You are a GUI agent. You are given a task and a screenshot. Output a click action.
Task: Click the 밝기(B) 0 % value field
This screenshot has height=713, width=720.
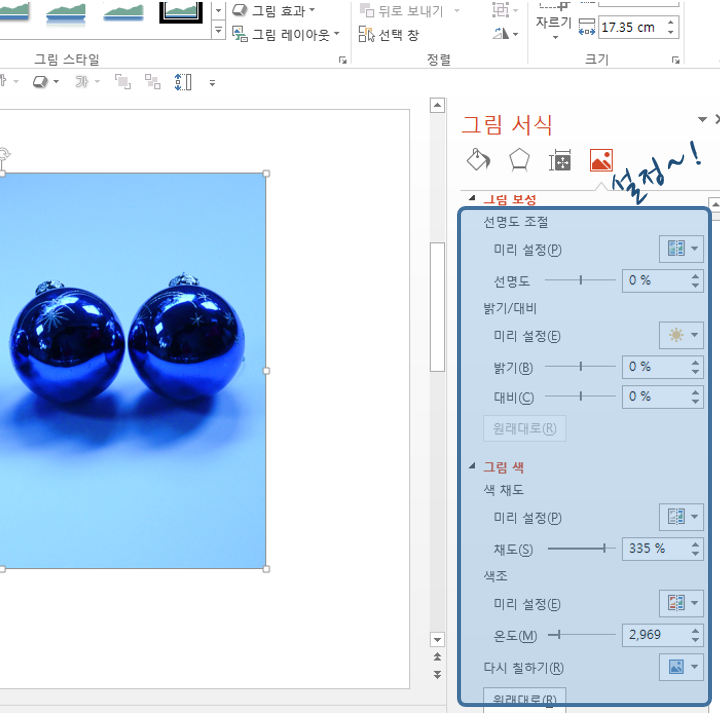655,367
